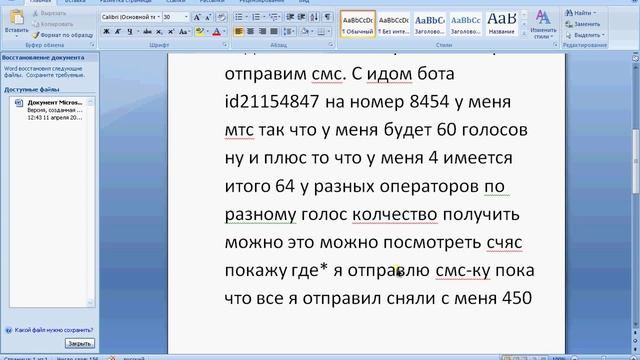Click the underline Ч button
Screen dimensions: 640x360
130,31
